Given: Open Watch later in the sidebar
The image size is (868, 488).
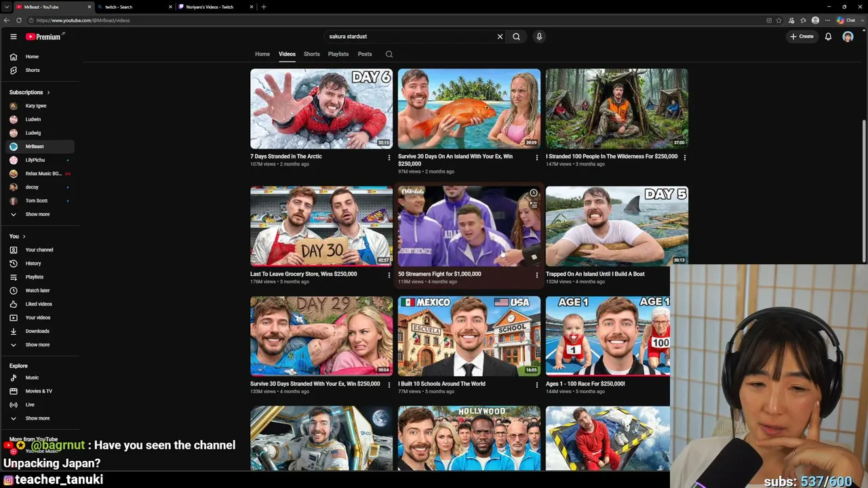Looking at the screenshot, I should click(x=41, y=291).
